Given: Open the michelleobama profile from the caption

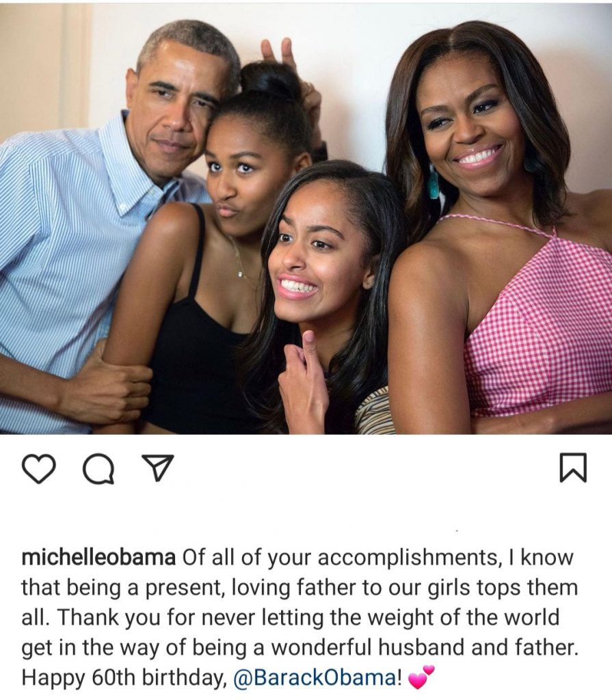Looking at the screenshot, I should (x=98, y=558).
